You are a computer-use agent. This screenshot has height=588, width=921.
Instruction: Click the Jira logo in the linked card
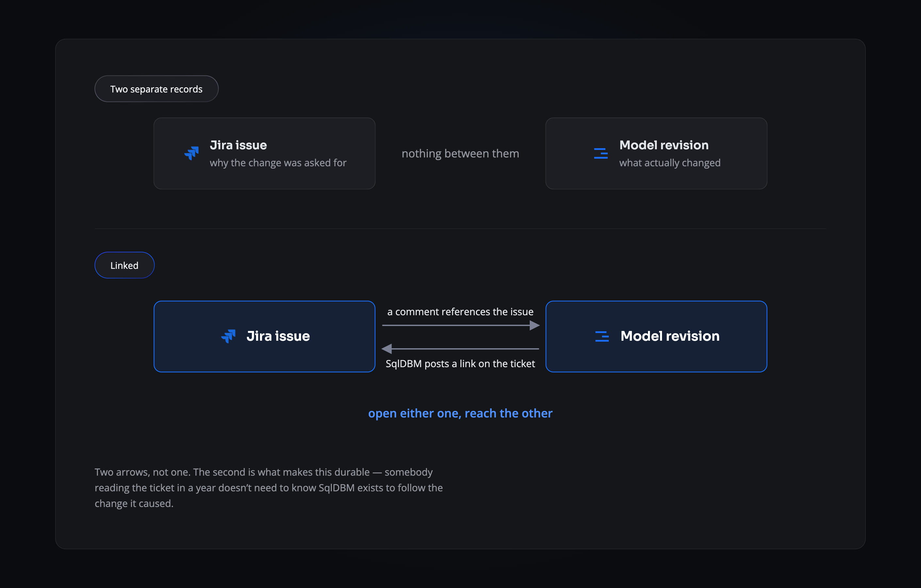(x=228, y=336)
